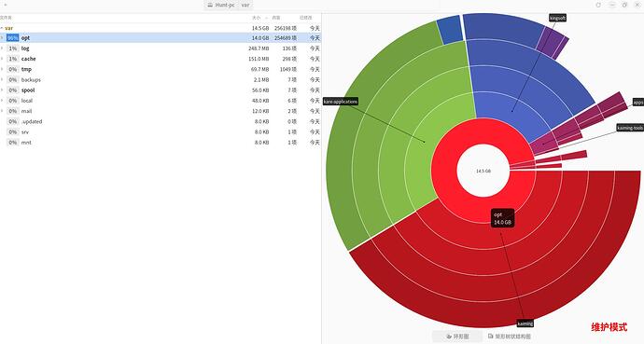
Task: Expand the mail folder row
Action: 2,111
